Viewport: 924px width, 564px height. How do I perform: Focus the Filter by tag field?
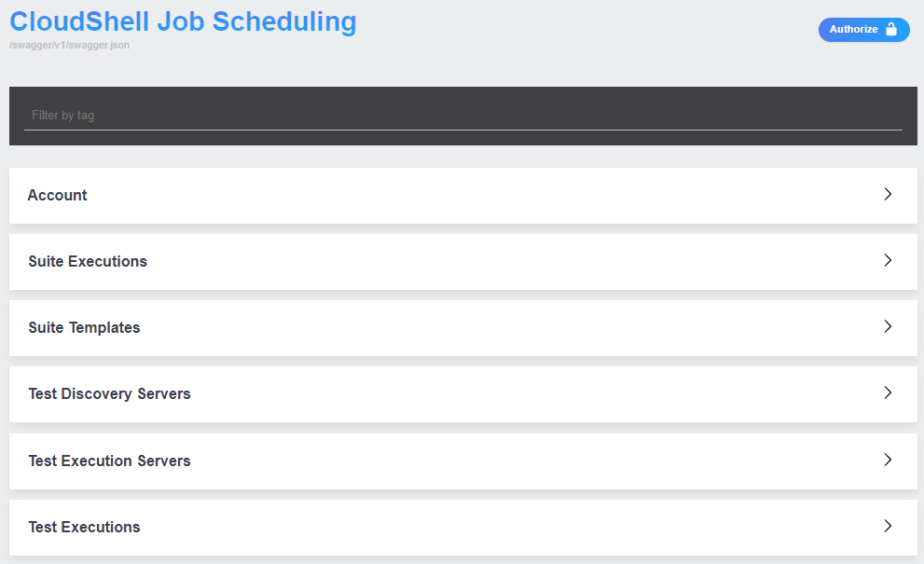(462, 116)
